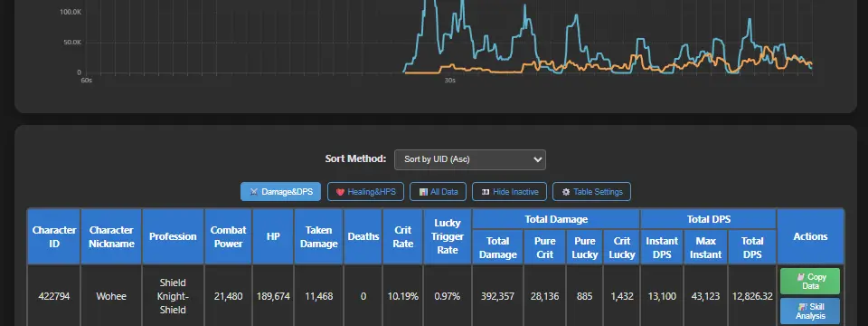The width and height of the screenshot is (868, 326).
Task: Select crit rate value 10.19%
Action: [x=403, y=296]
